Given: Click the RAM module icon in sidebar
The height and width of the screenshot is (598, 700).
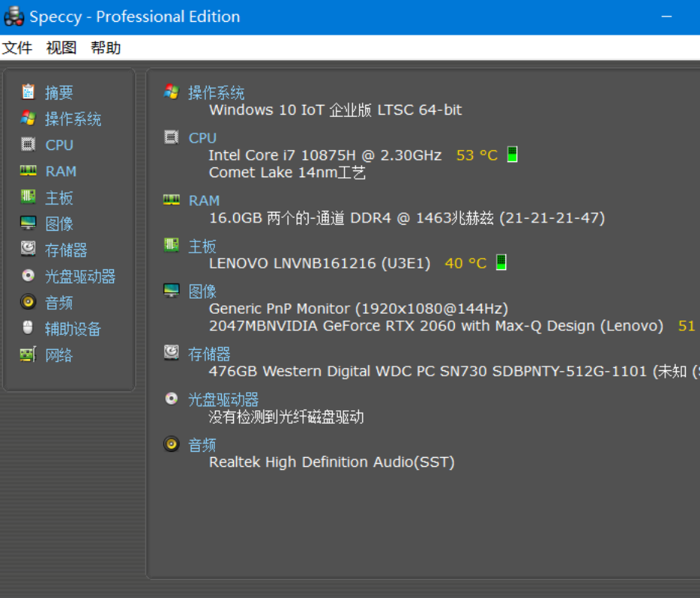Looking at the screenshot, I should [x=28, y=171].
